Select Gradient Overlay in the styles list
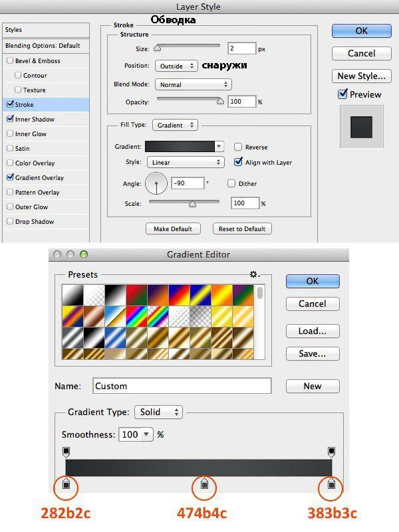 pos(39,177)
